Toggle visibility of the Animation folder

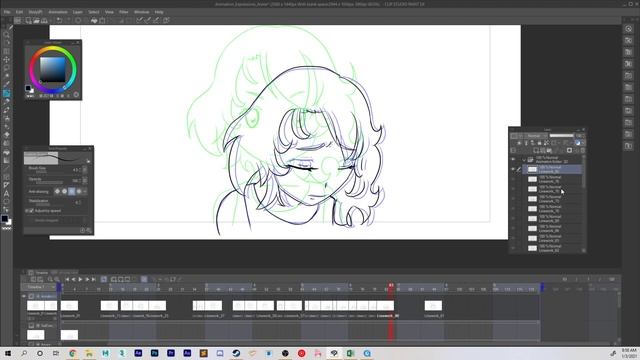tap(513, 160)
